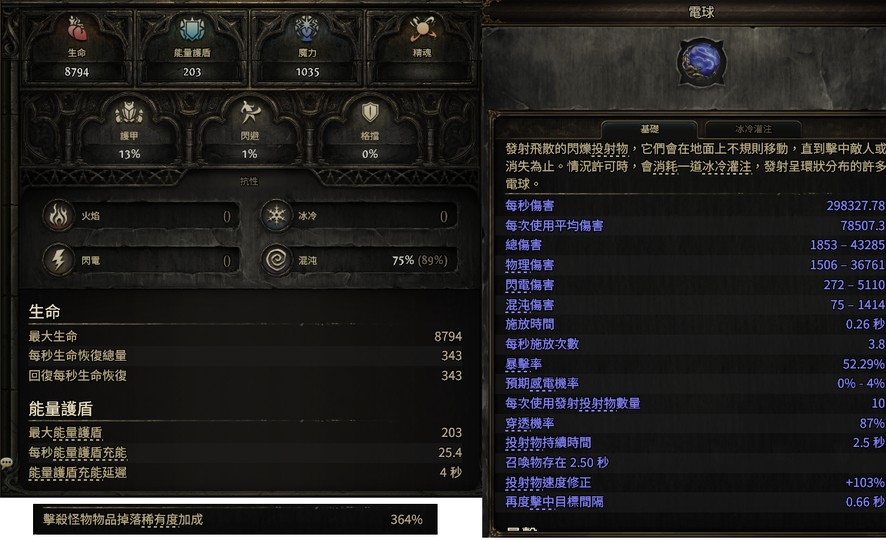The height and width of the screenshot is (540, 886).
Task: Switch to the 冰冷灌注 tab
Action: point(753,129)
